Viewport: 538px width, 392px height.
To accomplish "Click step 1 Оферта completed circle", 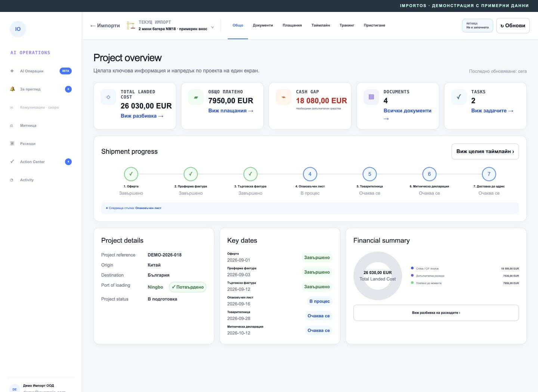I will pos(131,174).
